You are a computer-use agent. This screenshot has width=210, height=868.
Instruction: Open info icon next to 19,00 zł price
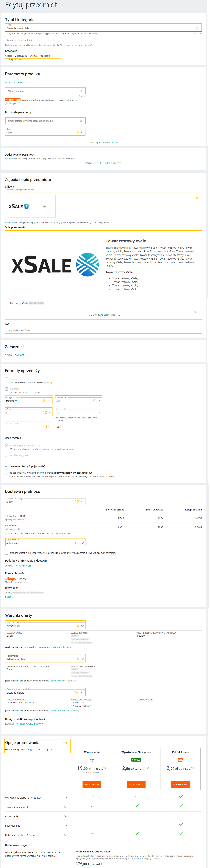[x=105, y=768]
